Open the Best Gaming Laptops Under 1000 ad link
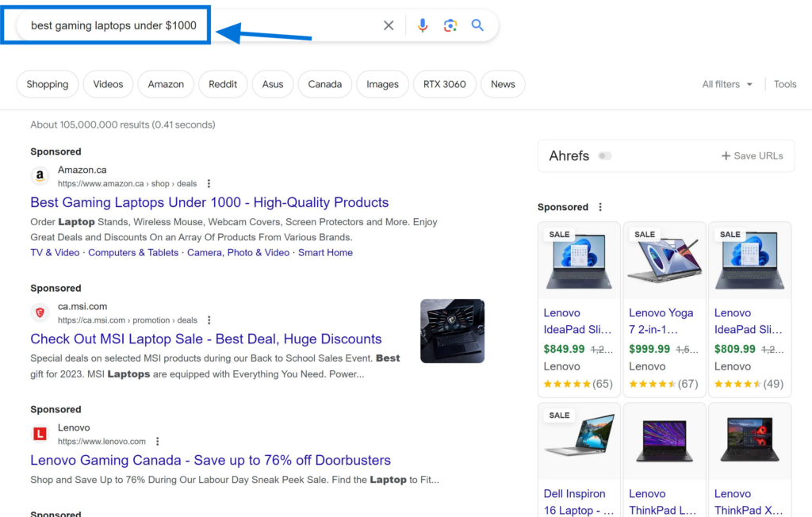 [209, 202]
